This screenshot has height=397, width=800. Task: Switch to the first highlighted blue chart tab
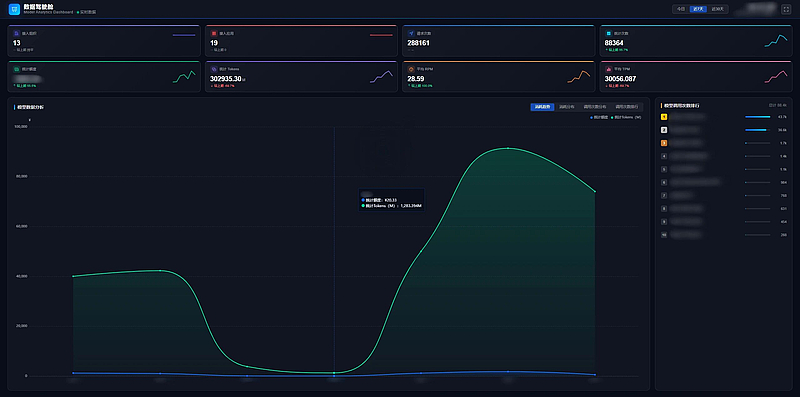(x=542, y=107)
